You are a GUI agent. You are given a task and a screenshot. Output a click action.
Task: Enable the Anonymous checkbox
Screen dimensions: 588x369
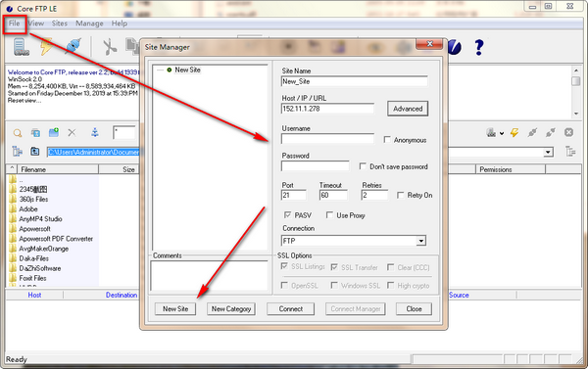tap(387, 139)
